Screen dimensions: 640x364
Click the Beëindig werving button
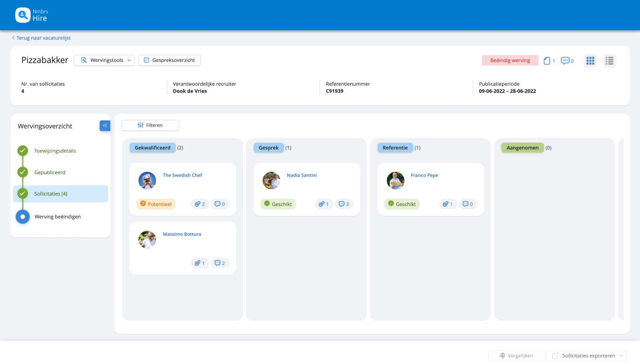coord(510,60)
